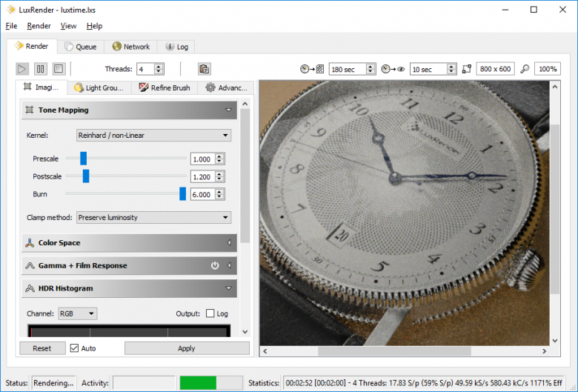Open the Render tab
The width and height of the screenshot is (578, 392).
[32, 47]
